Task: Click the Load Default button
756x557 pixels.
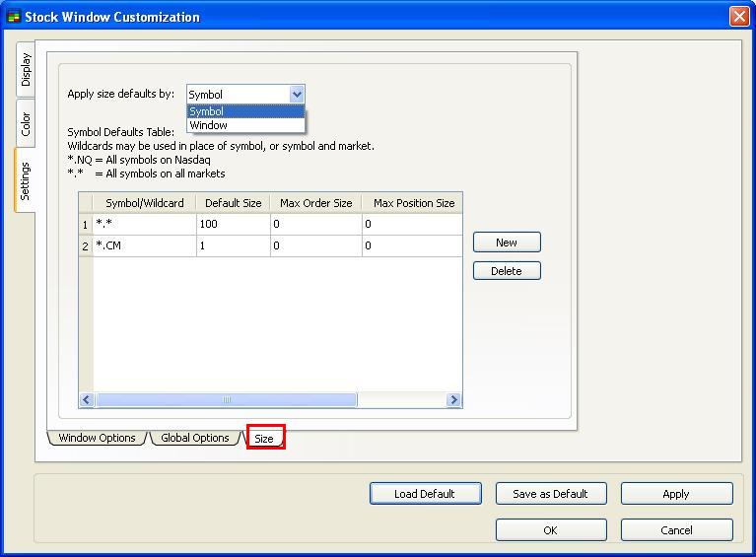Action: (x=425, y=494)
